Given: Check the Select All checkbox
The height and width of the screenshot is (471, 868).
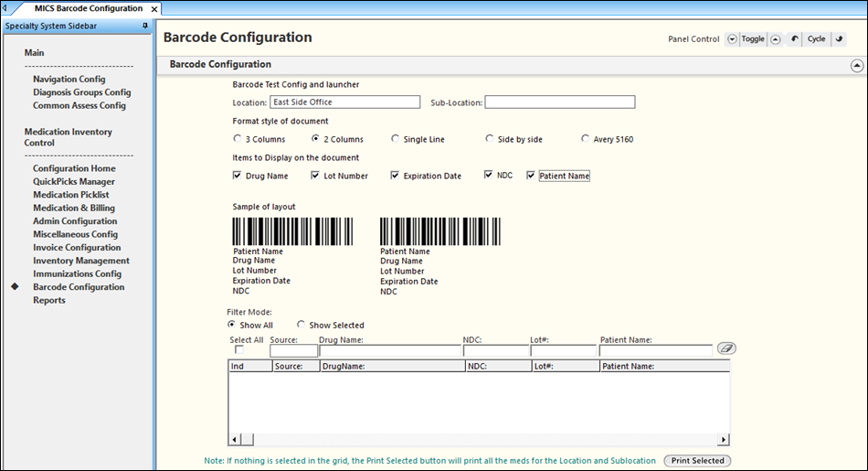Looking at the screenshot, I should (239, 349).
